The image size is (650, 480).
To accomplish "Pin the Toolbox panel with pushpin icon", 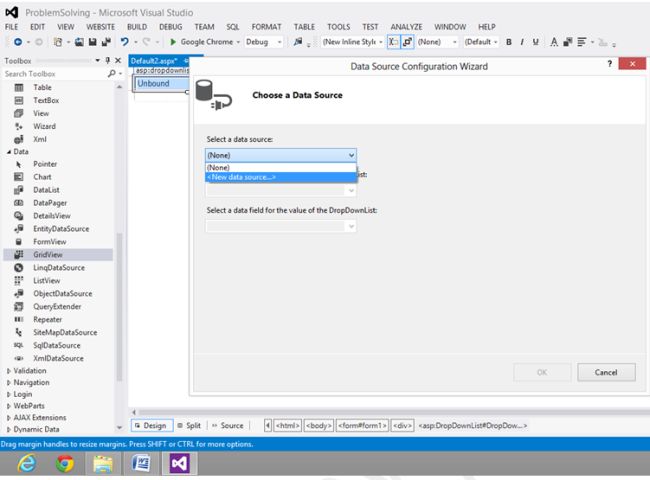I will (x=108, y=61).
